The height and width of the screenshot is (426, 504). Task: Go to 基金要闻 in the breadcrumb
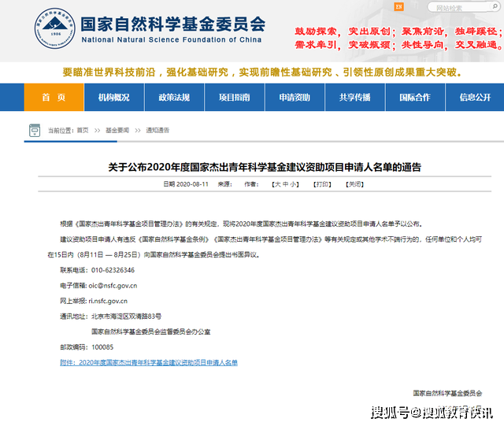click(x=117, y=130)
